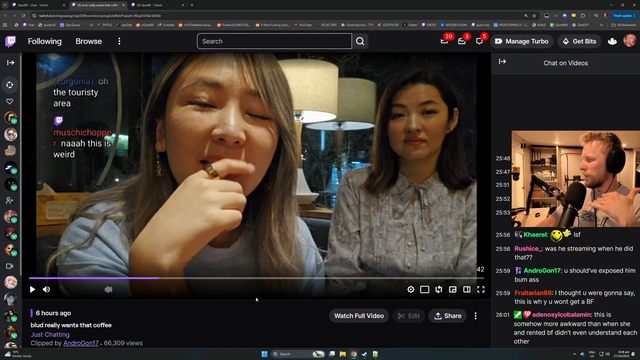Select the video camera icon in sidebar
640x360 pixels.
pos(10,266)
